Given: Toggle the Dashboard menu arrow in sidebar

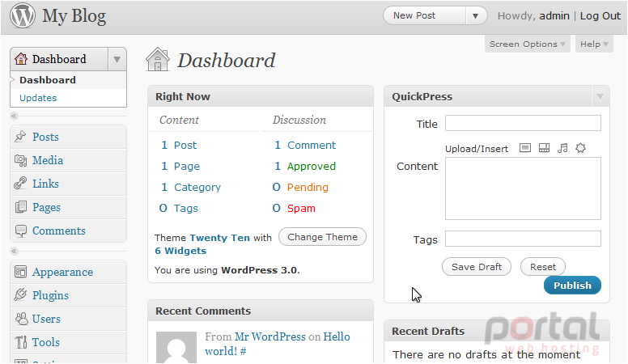Looking at the screenshot, I should [117, 60].
